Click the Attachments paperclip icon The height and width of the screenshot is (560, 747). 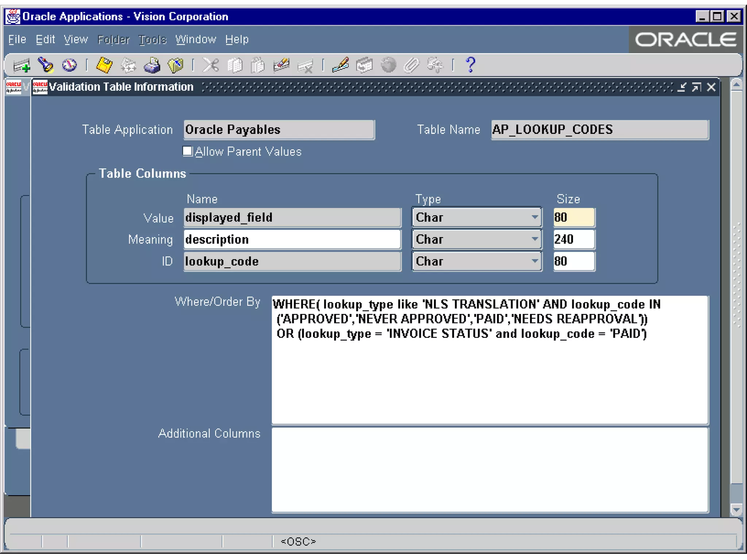[411, 66]
